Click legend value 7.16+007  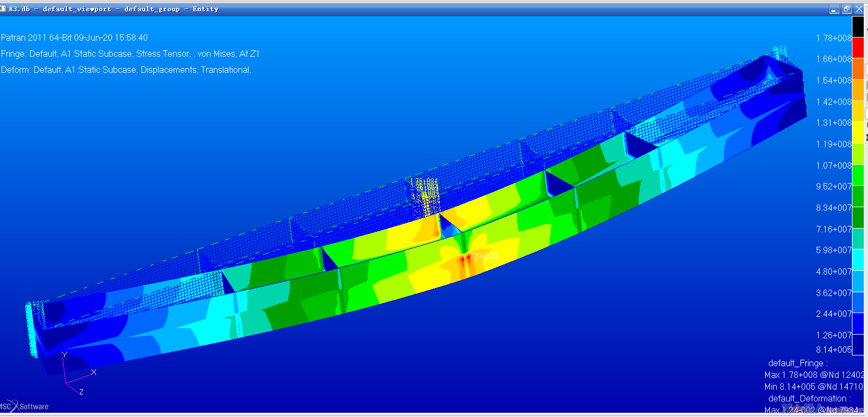(834, 229)
